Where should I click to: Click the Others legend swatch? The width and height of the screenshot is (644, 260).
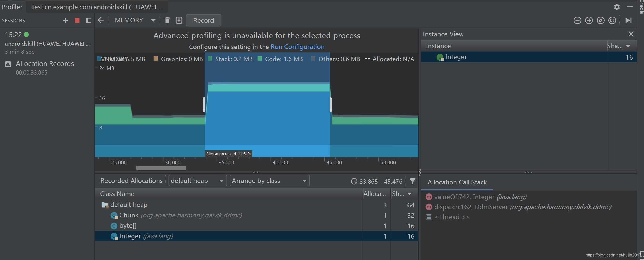[x=313, y=59]
